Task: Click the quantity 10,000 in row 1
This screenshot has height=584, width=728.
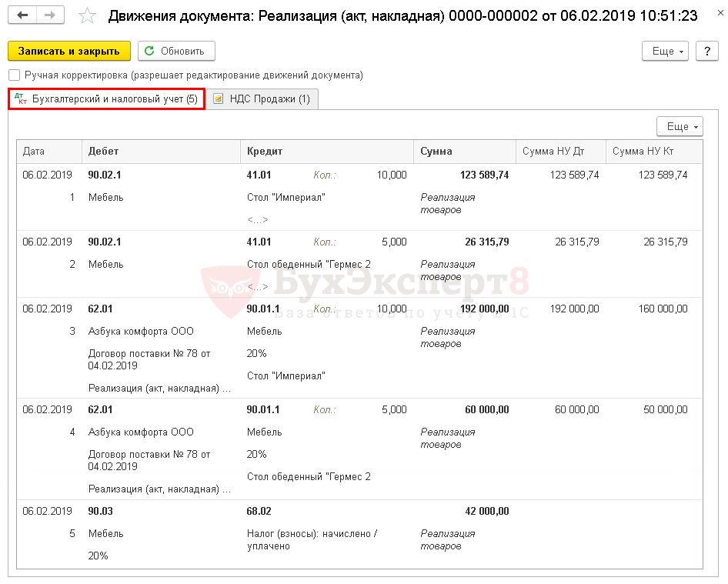Action: 392,175
